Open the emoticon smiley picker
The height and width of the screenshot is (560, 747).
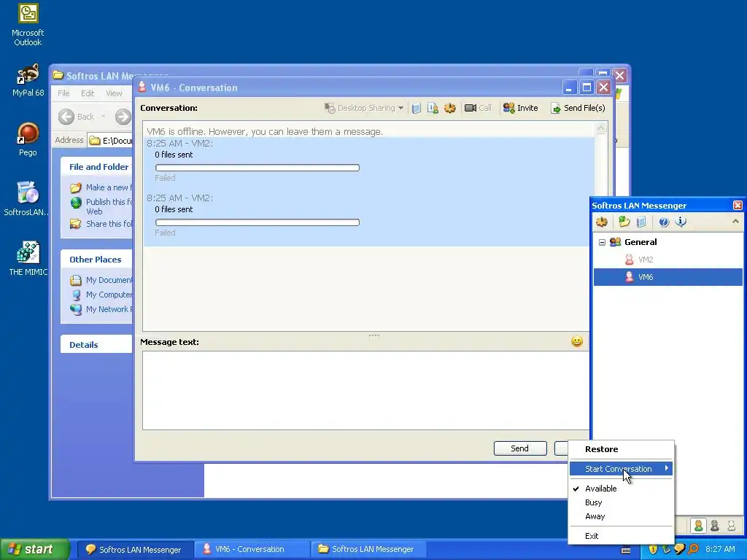577,341
